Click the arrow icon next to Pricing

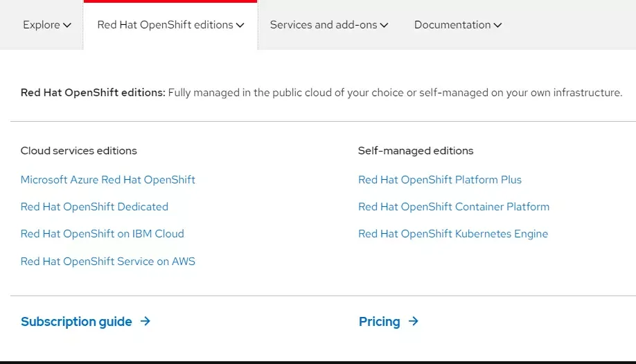[x=414, y=321]
